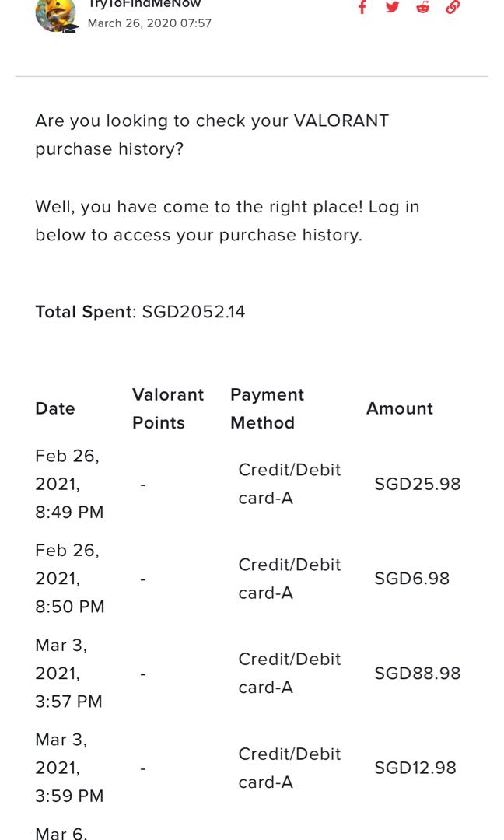Click the Amount column header
Image resolution: width=504 pixels, height=840 pixels.
click(400, 408)
